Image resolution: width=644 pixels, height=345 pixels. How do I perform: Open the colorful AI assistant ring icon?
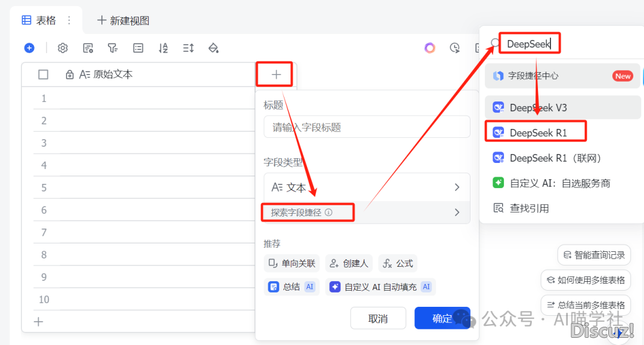coord(429,48)
